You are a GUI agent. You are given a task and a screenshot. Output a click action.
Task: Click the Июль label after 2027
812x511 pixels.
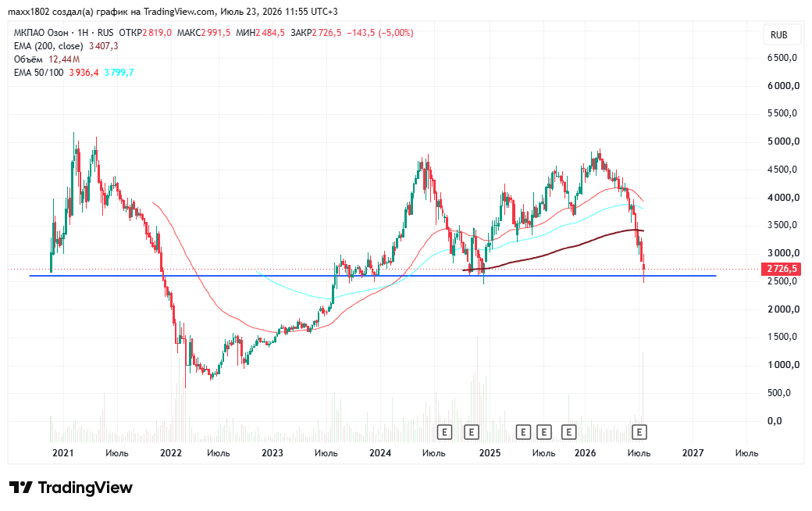(746, 453)
